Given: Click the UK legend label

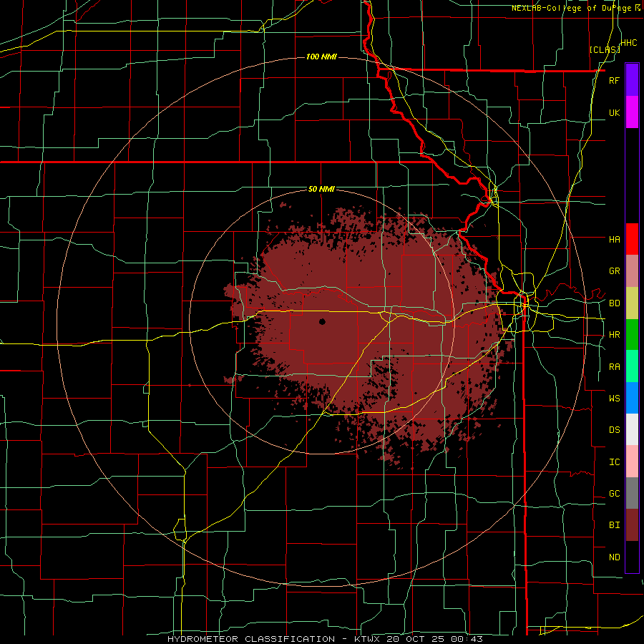Looking at the screenshot, I should tap(614, 112).
